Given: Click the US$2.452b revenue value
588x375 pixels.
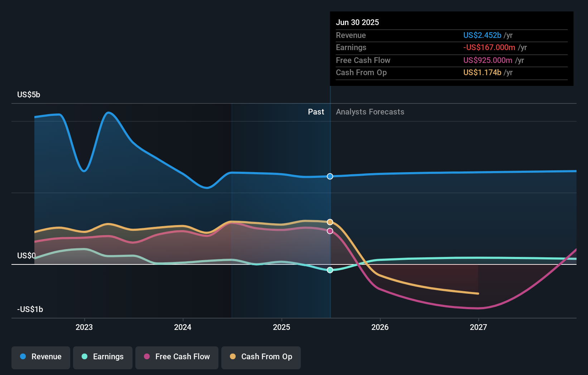Looking at the screenshot, I should 482,35.
